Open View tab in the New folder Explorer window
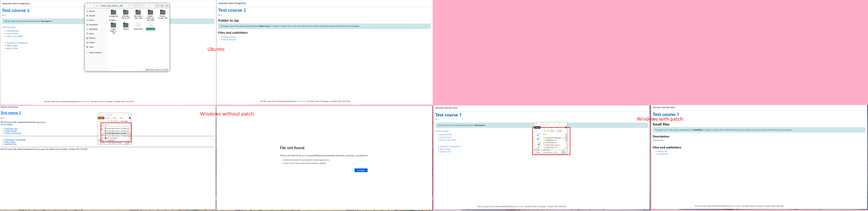This screenshot has height=211, width=868. click(121, 118)
